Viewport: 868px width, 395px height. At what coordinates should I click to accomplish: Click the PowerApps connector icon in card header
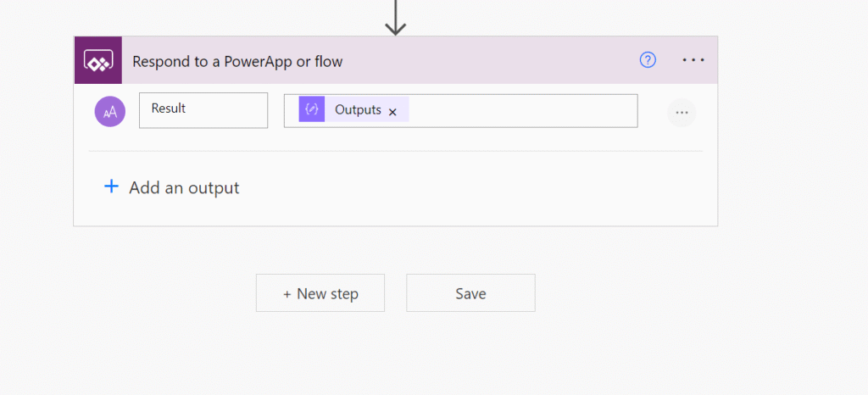tap(98, 60)
